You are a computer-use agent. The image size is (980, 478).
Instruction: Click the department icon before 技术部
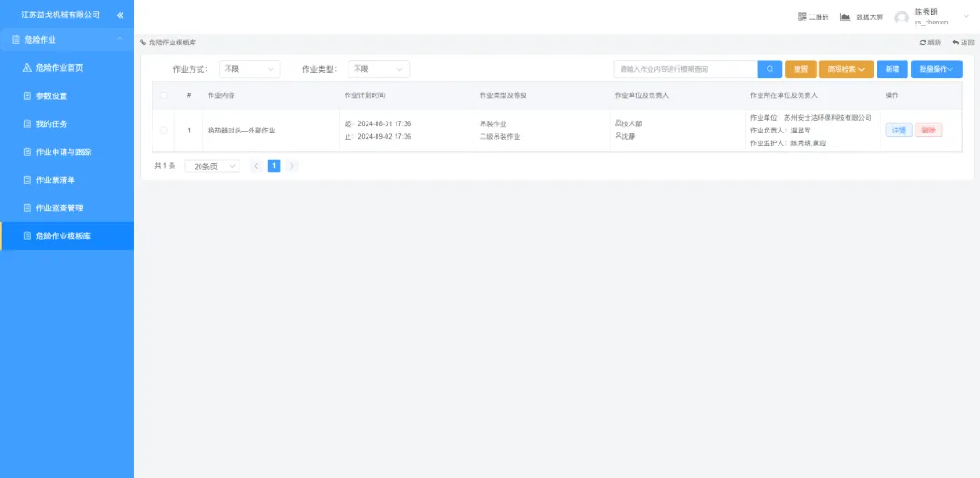point(618,123)
